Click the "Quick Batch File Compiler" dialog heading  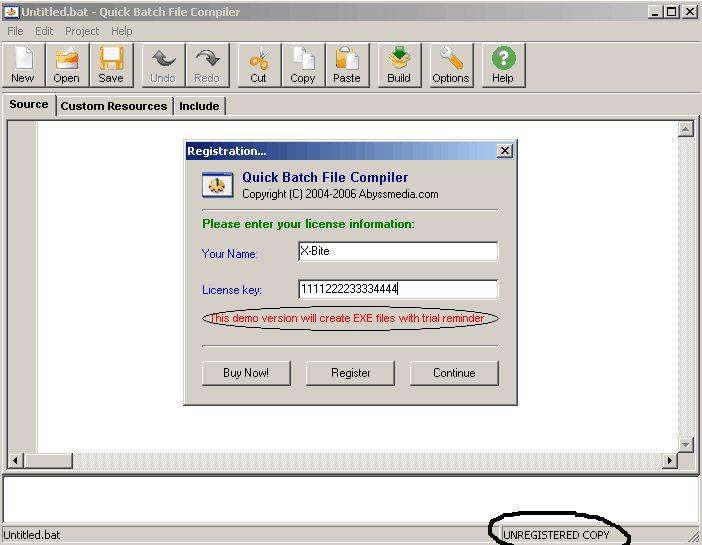pyautogui.click(x=325, y=177)
